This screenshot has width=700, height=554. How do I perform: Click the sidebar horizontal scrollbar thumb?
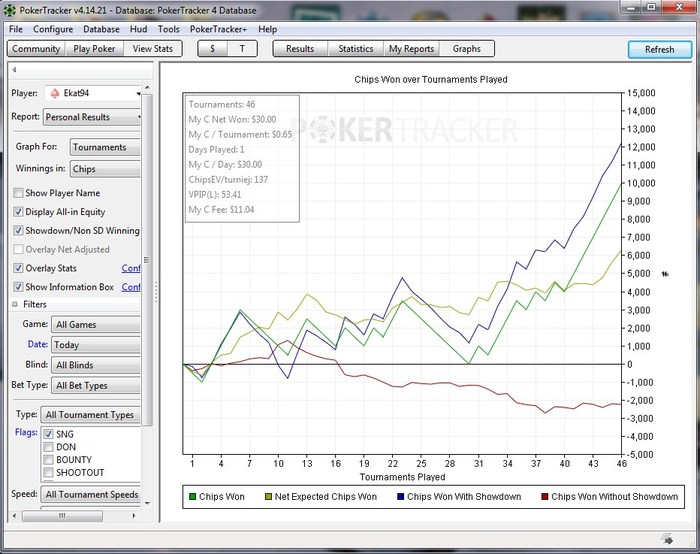pyautogui.click(x=62, y=516)
